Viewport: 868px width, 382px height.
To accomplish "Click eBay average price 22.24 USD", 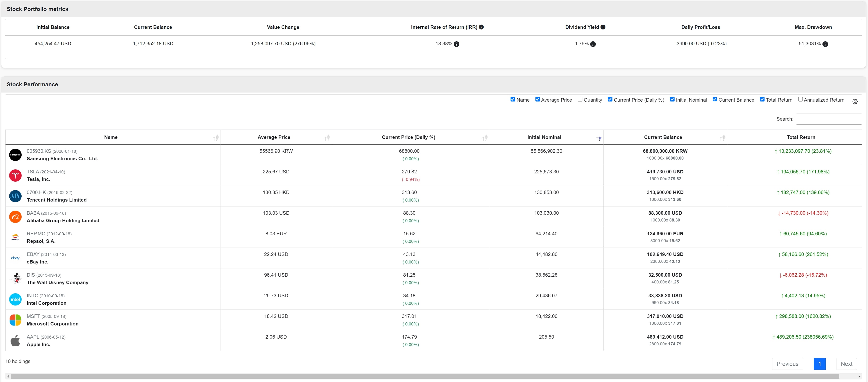I will [276, 254].
